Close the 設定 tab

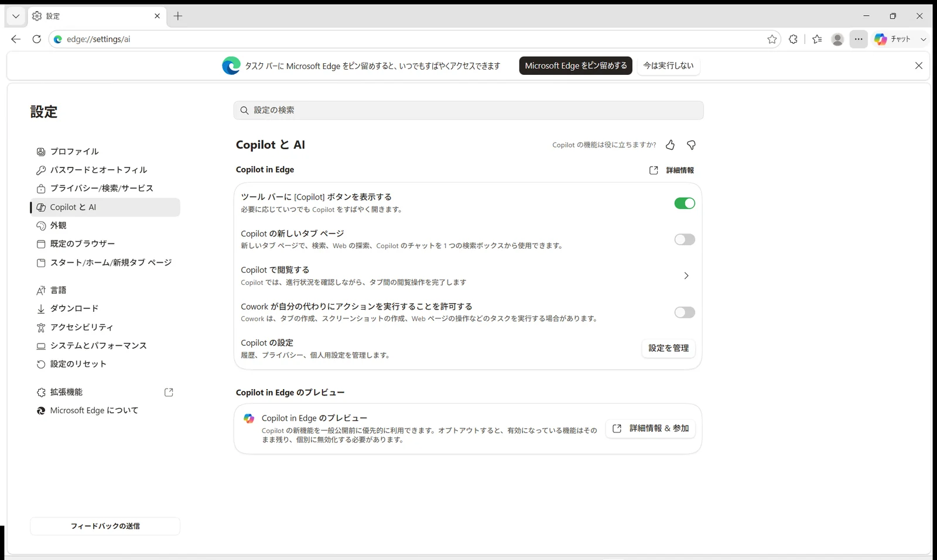click(157, 16)
